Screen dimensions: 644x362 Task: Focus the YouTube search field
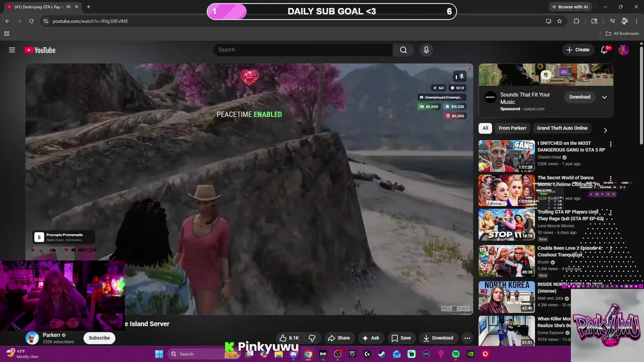pyautogui.click(x=303, y=50)
